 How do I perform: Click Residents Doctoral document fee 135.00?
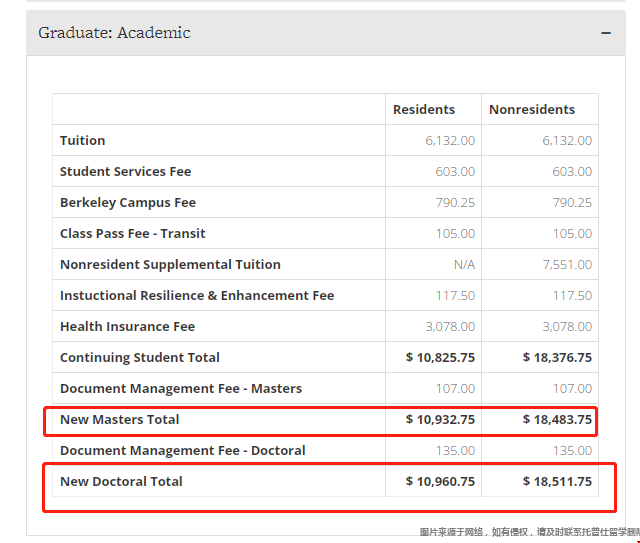tap(455, 451)
